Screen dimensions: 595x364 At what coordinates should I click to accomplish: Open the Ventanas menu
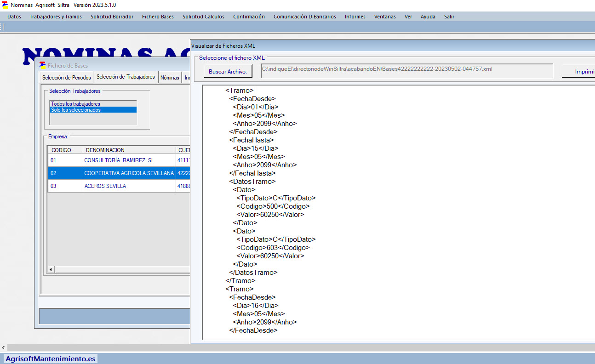coord(385,17)
